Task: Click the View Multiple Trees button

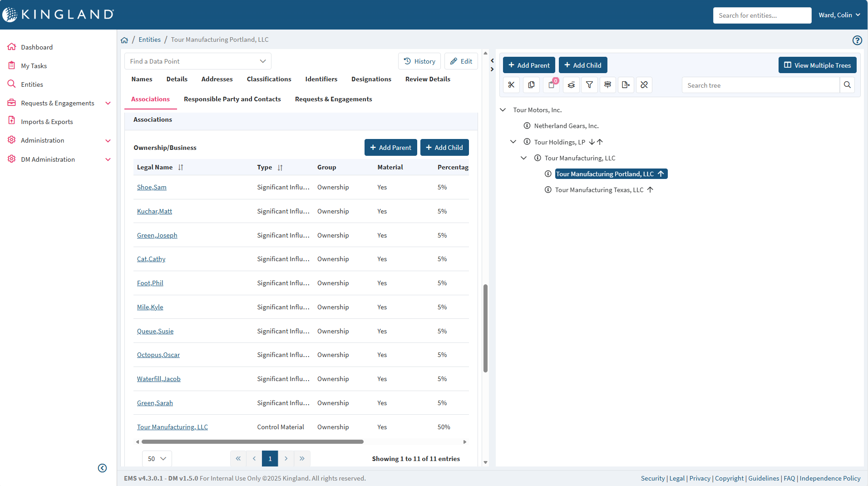Action: [x=817, y=65]
